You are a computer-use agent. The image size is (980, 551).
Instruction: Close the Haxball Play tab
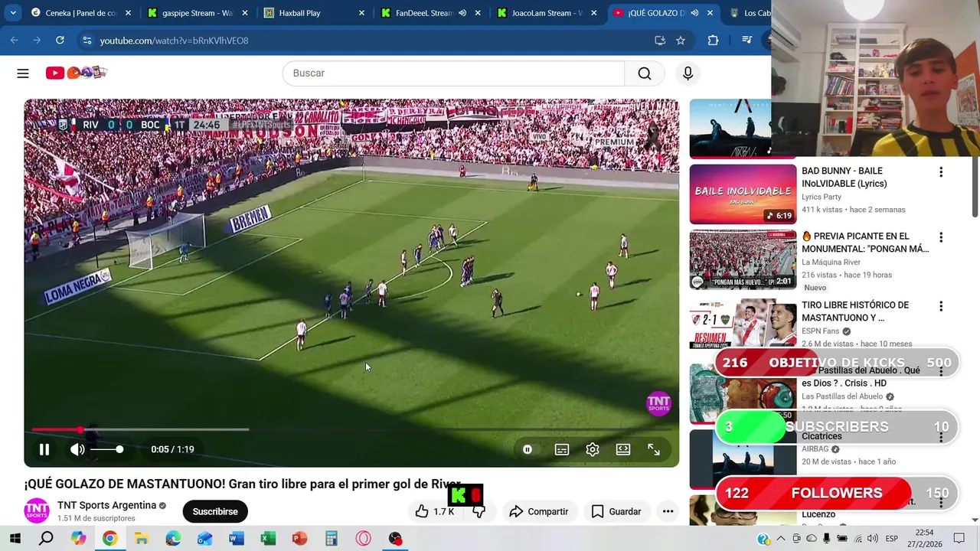(x=361, y=13)
